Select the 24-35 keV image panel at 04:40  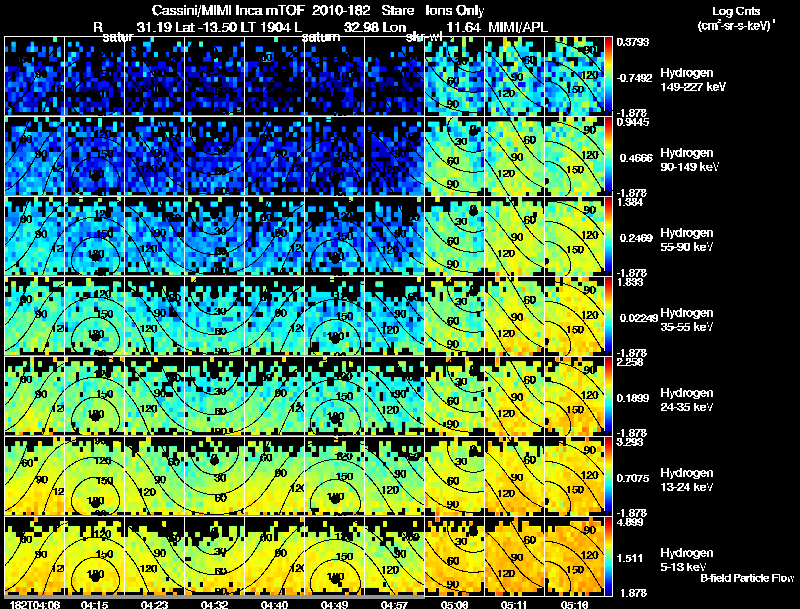coord(274,396)
